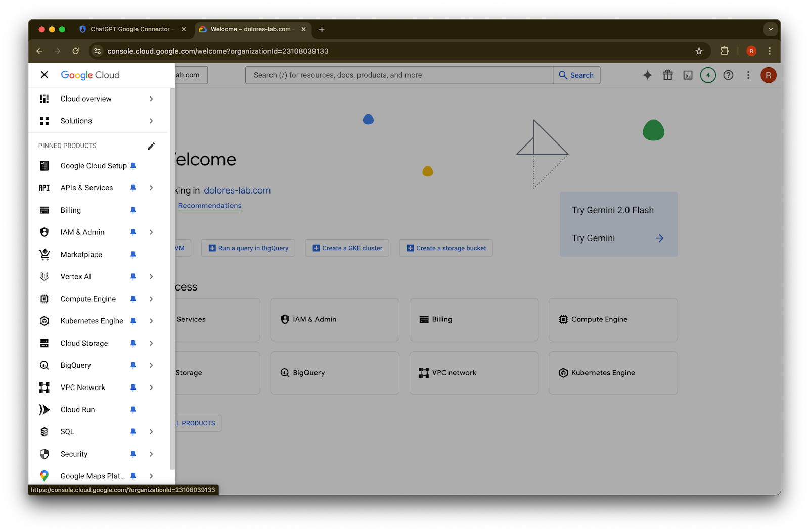The width and height of the screenshot is (809, 532).
Task: Expand the Cloud overview submenu chevron
Action: tap(151, 99)
